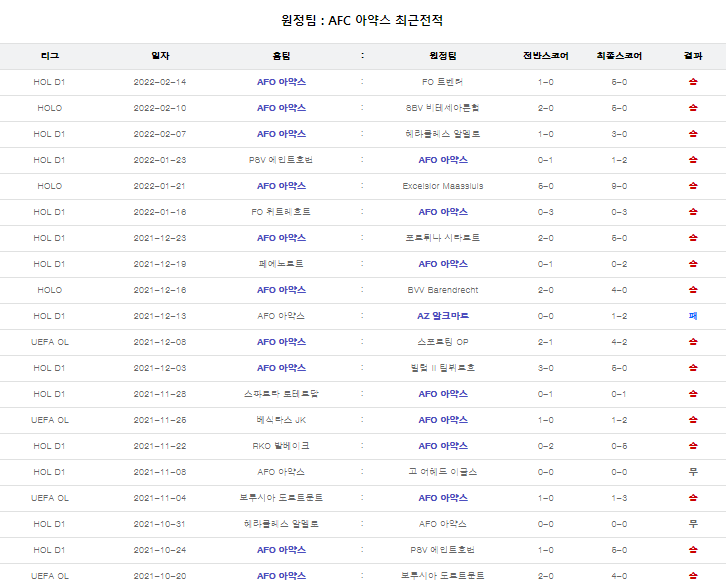Open the 아약스 link in the Excelsior Maassluis row
Image resolution: width=726 pixels, height=586 pixels.
coord(281,186)
